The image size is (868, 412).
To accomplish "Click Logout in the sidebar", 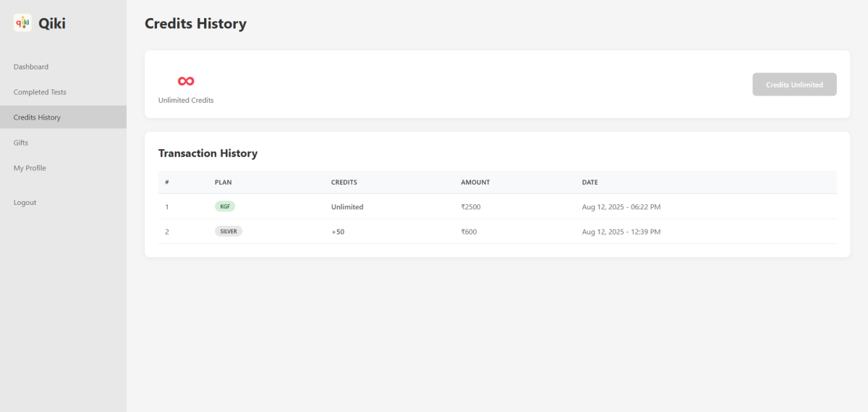I will pos(25,203).
